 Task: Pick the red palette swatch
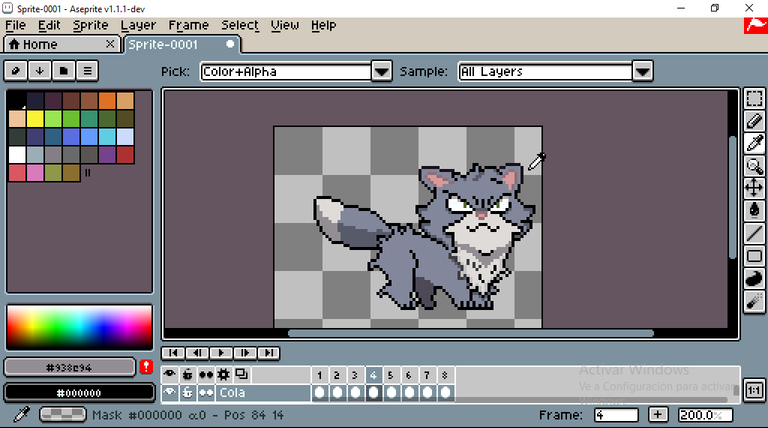click(125, 154)
